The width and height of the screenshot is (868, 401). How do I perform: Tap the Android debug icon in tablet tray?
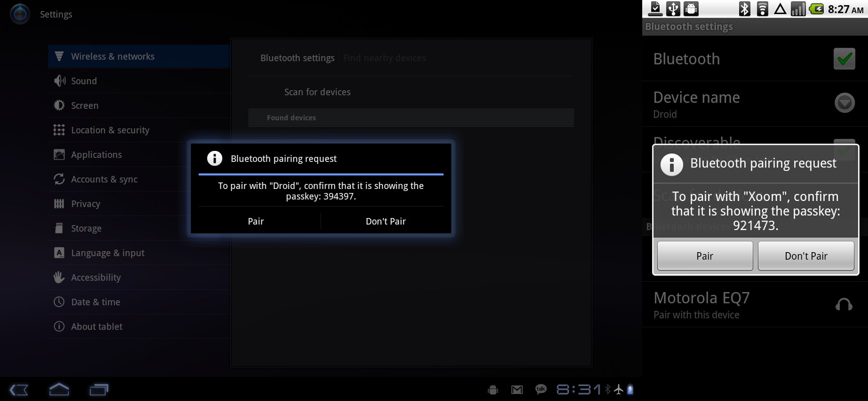(x=493, y=389)
